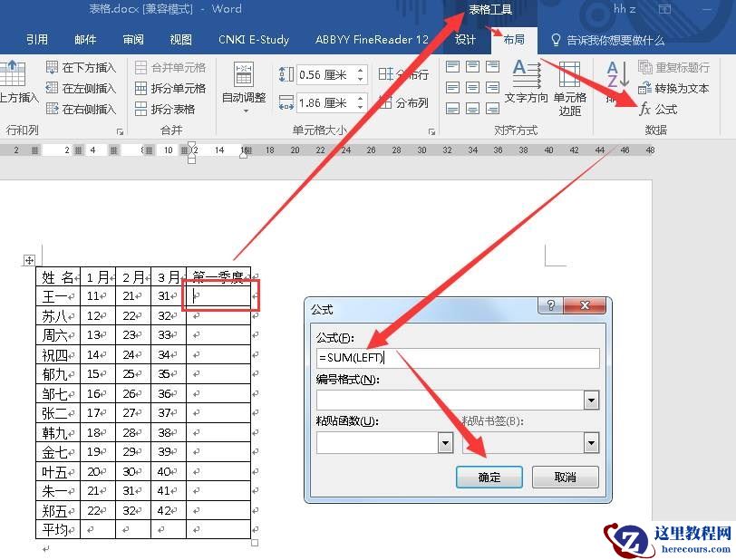This screenshot has width=736, height=560.
Task: Click the 第一季度 header cell
Action: [x=218, y=277]
